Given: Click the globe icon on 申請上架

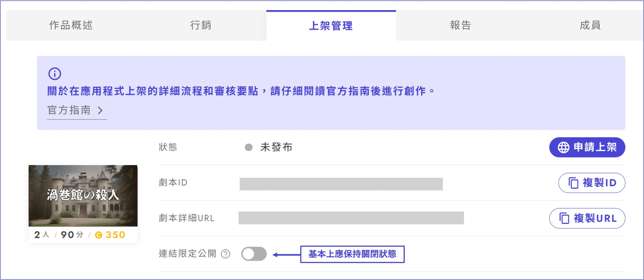Looking at the screenshot, I should (563, 147).
